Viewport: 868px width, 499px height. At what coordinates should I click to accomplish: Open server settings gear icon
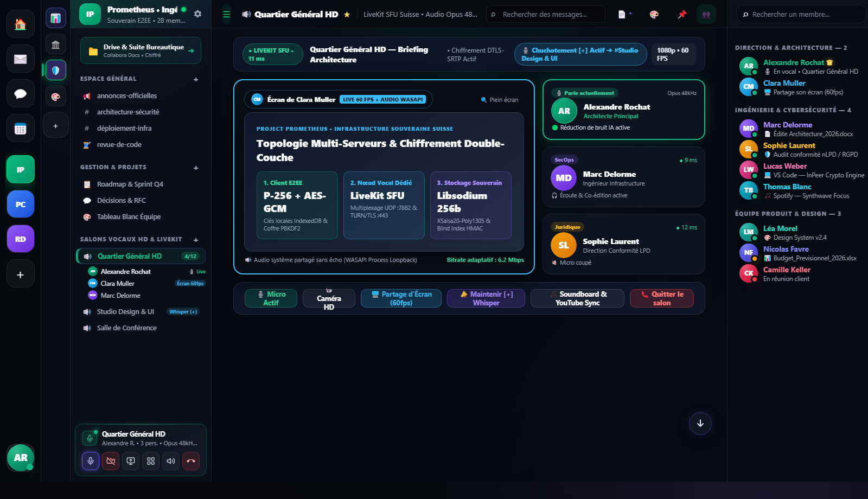[x=197, y=14]
